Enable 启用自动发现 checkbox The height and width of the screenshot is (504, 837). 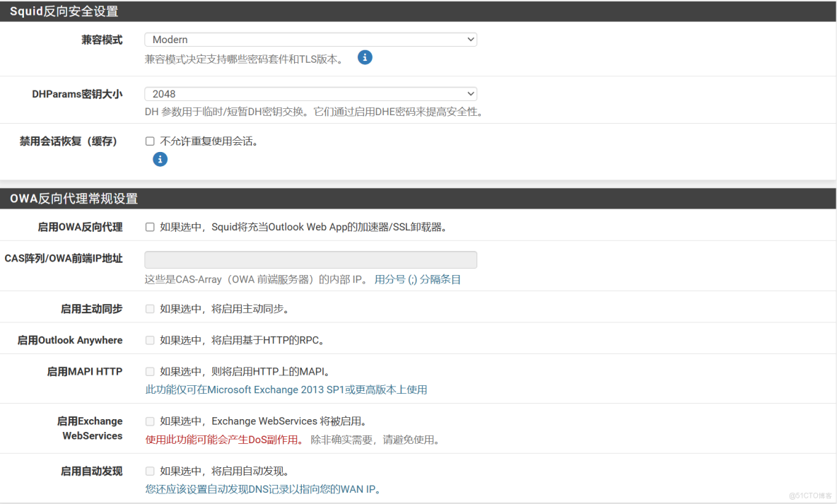tap(149, 471)
